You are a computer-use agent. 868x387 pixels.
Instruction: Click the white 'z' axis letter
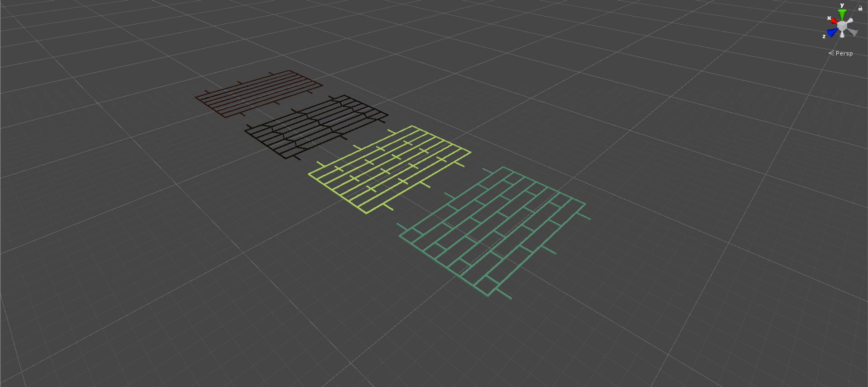(824, 36)
